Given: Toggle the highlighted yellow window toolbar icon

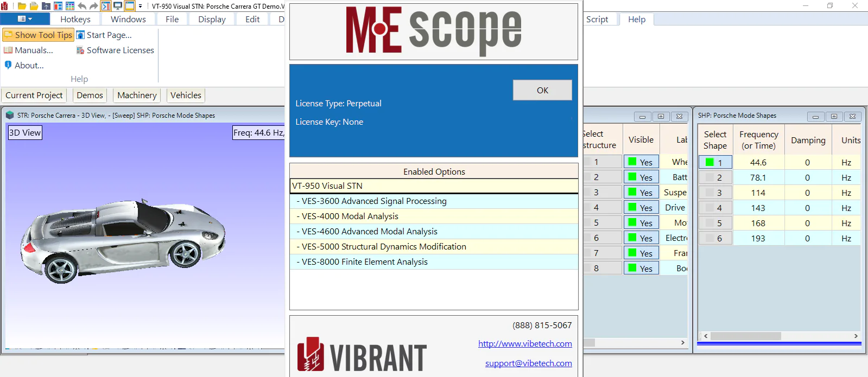Looking at the screenshot, I should 130,6.
